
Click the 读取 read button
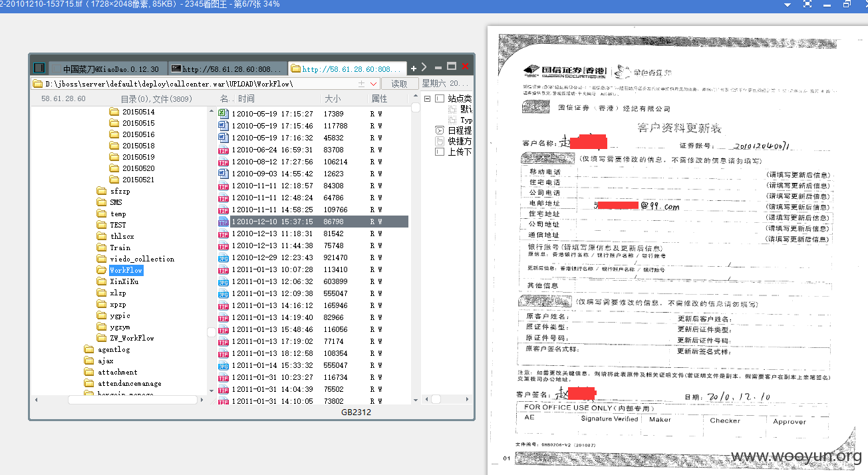pos(400,84)
